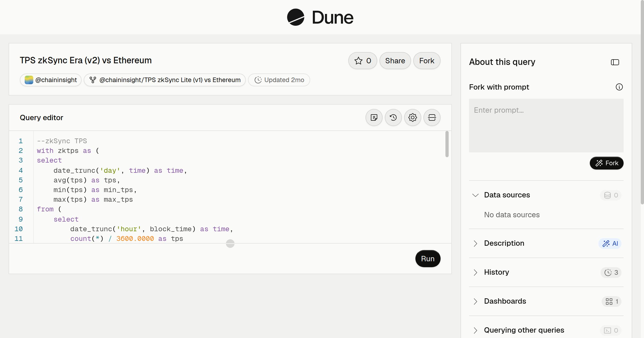Expand the Dashboards section
Image resolution: width=644 pixels, height=338 pixels.
click(x=475, y=301)
